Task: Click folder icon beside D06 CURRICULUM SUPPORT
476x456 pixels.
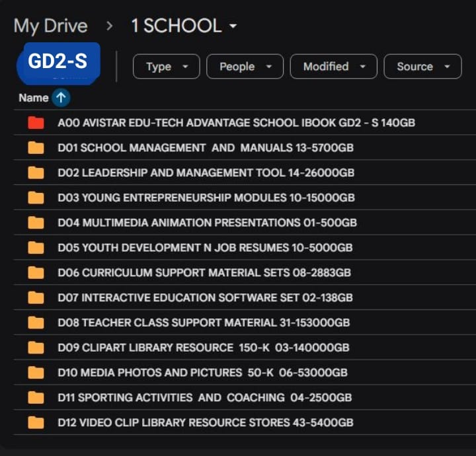Action: [x=36, y=272]
